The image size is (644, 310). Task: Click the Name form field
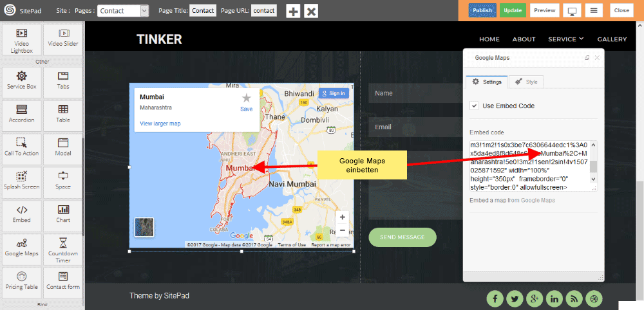coord(415,93)
